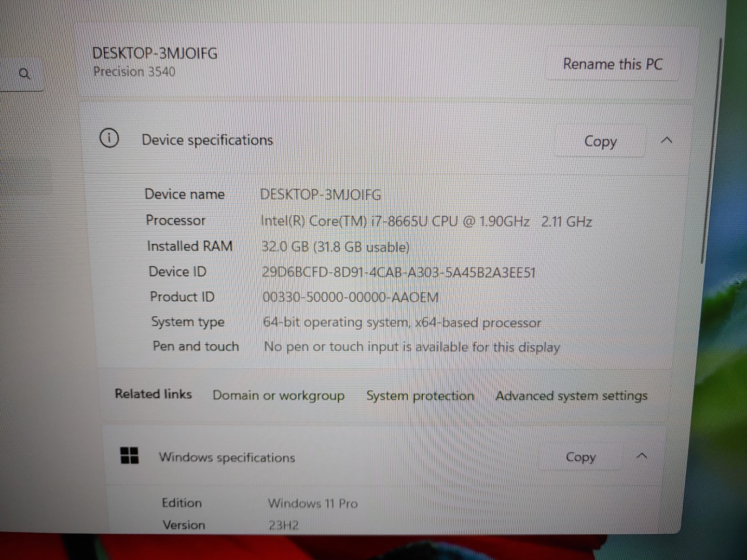Click the Product ID label
The height and width of the screenshot is (560, 747).
point(182,297)
